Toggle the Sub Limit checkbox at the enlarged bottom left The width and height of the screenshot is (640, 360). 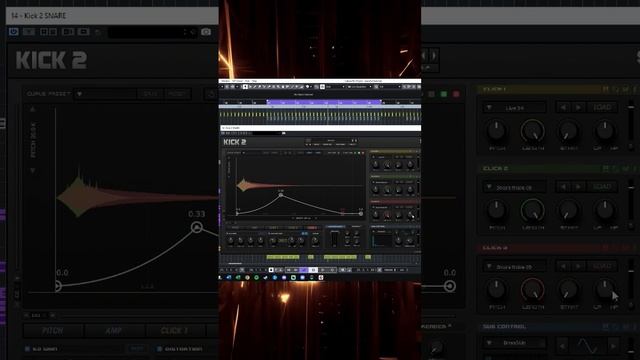[x=27, y=349]
